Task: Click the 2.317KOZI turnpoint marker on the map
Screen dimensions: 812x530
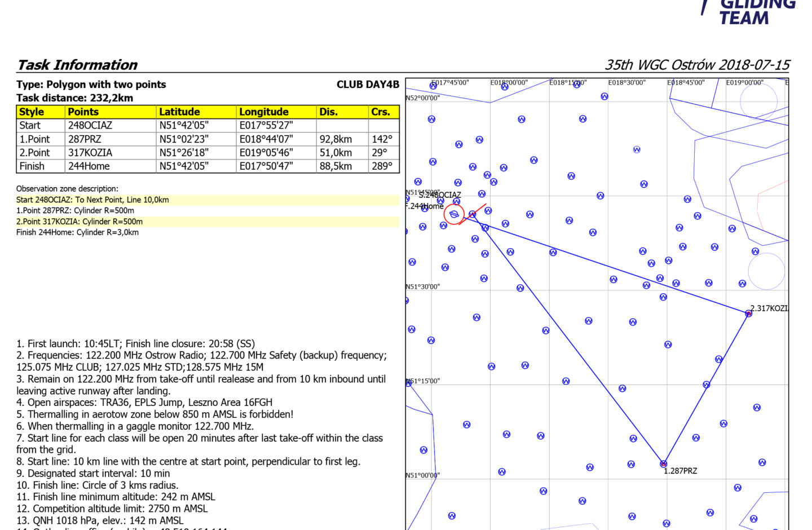Action: tap(748, 313)
